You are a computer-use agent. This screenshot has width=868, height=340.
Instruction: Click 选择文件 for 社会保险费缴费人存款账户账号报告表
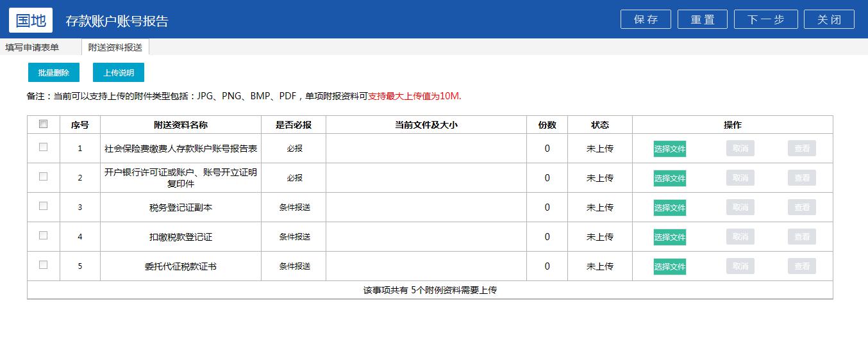click(670, 149)
